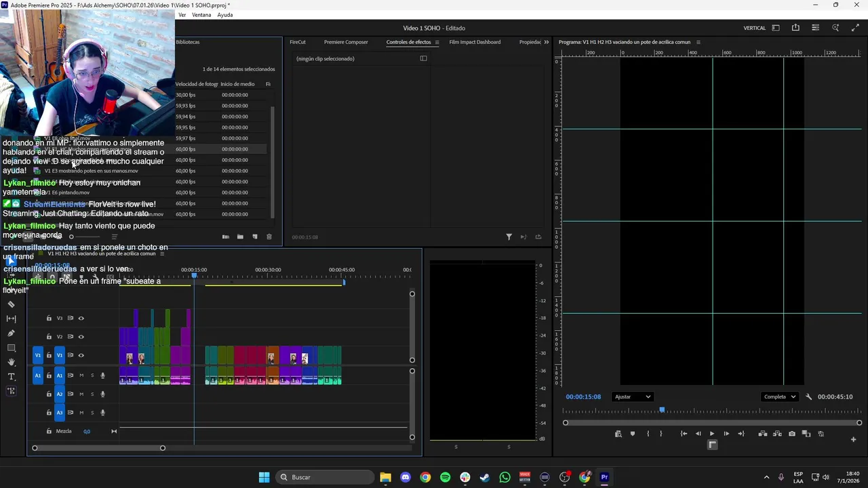
Task: Select the Razor tool in timeline toolbar
Action: click(11, 304)
